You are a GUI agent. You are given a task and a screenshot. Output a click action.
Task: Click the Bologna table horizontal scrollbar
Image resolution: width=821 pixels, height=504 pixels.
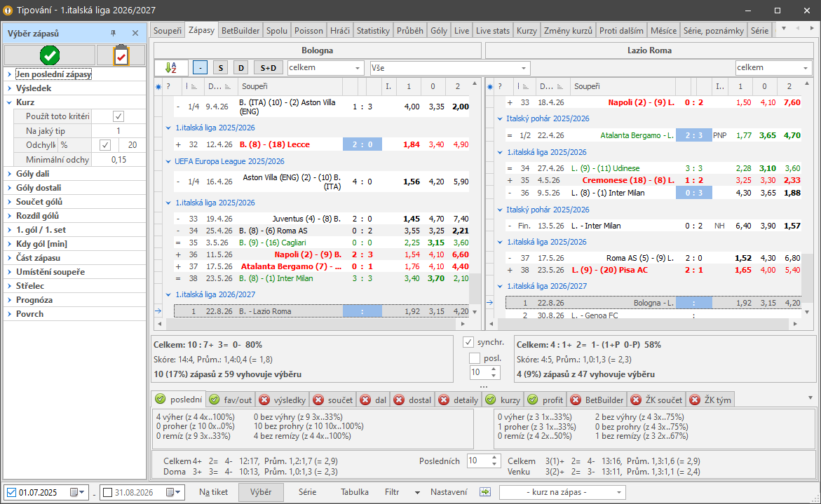(x=312, y=324)
